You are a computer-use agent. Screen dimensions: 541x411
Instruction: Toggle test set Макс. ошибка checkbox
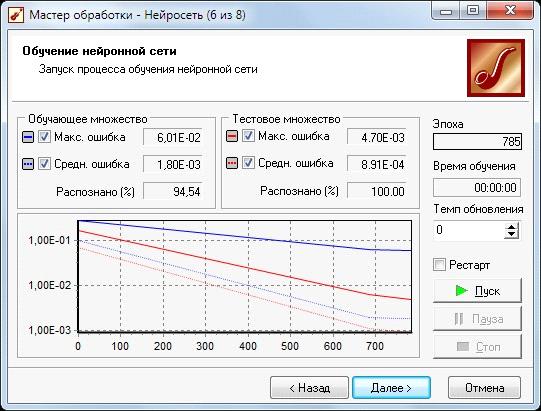(248, 136)
